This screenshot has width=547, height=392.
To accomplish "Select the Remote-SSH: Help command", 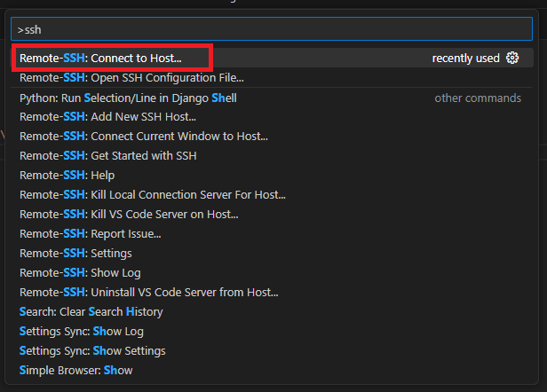I will [272, 176].
